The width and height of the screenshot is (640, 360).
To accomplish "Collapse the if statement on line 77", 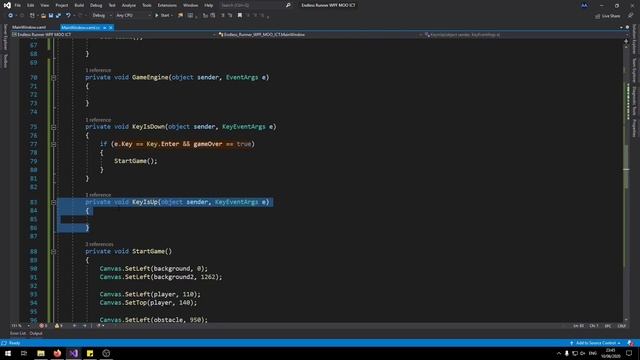I will 53,144.
